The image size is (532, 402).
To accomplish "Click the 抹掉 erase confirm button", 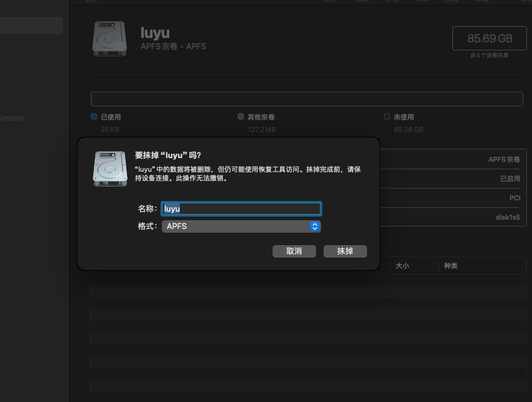I will (345, 251).
